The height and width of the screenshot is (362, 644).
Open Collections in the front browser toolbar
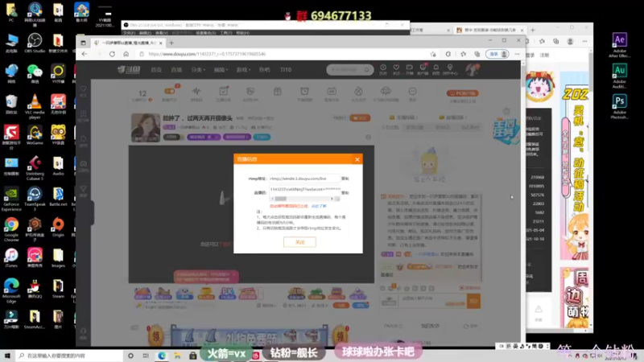(x=477, y=54)
